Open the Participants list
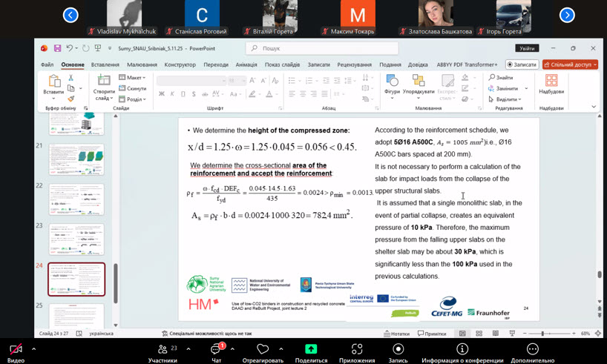 (x=163, y=349)
